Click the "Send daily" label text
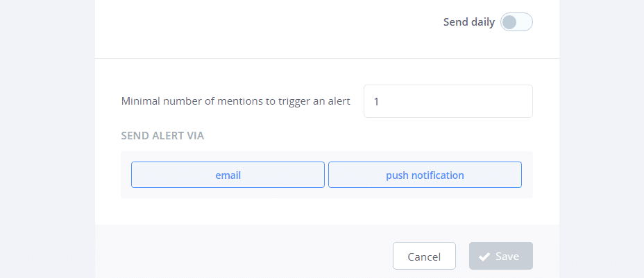 pyautogui.click(x=468, y=22)
